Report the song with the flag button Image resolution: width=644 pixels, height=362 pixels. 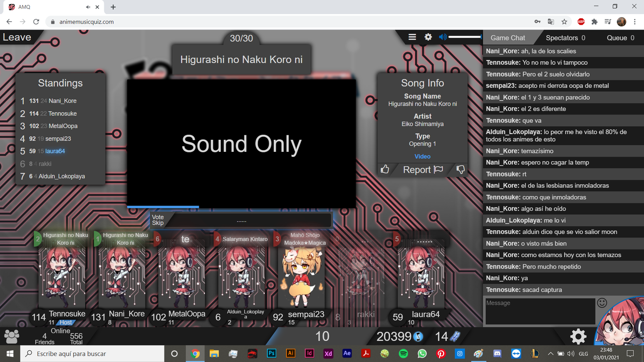click(x=423, y=169)
